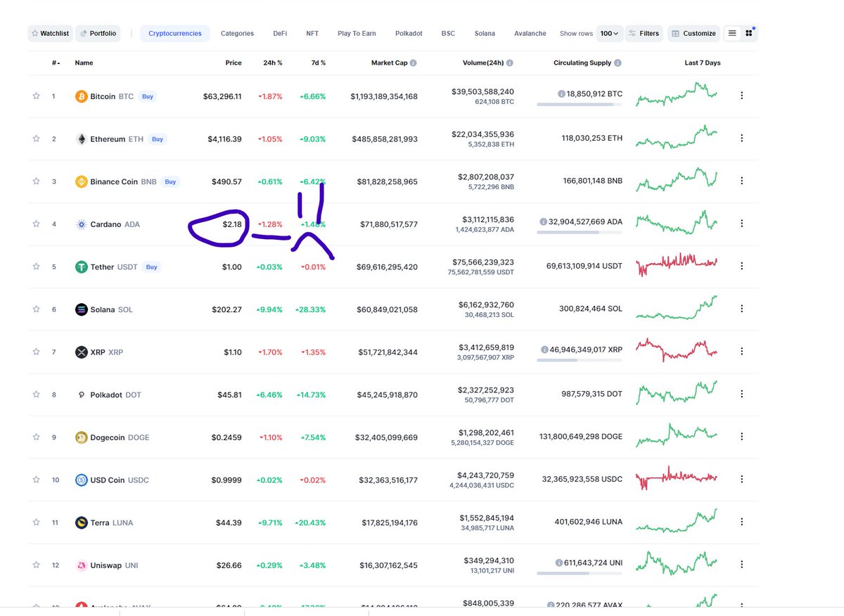Sort by the Price column header
Viewport: 844px width, 616px height.
[234, 63]
